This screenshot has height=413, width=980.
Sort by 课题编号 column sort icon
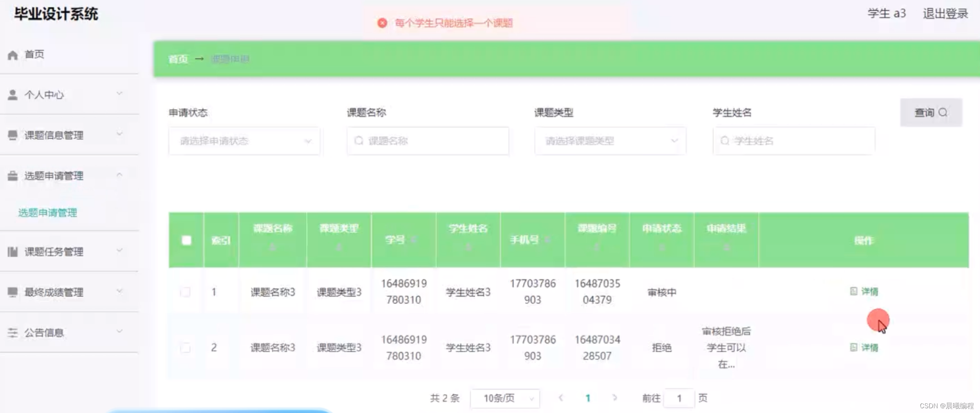tap(597, 247)
